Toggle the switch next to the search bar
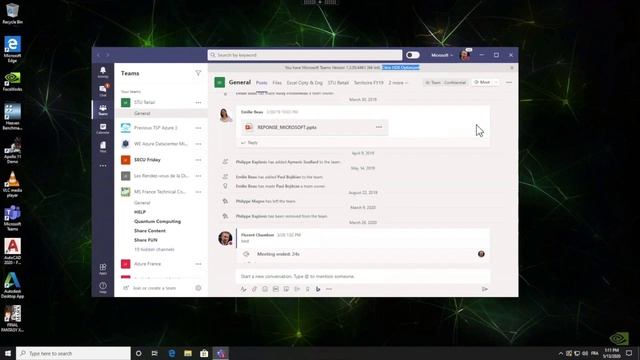 [413, 55]
